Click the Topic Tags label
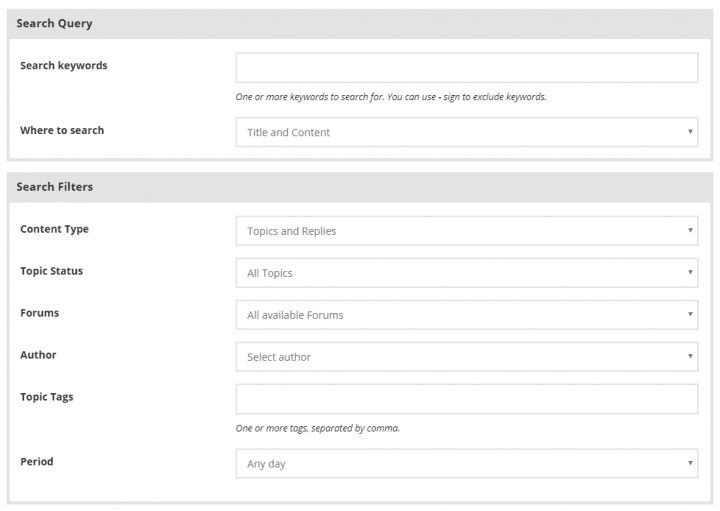This screenshot has height=511, width=720. (x=46, y=397)
